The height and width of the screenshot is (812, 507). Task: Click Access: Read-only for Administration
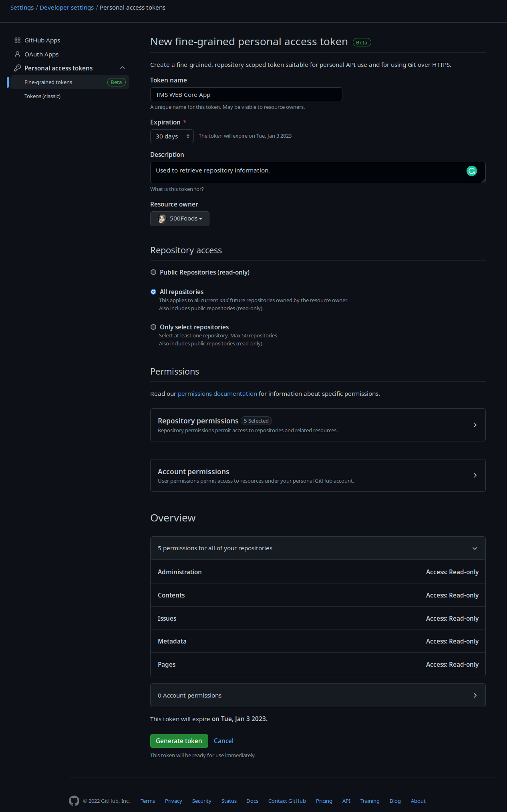click(452, 572)
